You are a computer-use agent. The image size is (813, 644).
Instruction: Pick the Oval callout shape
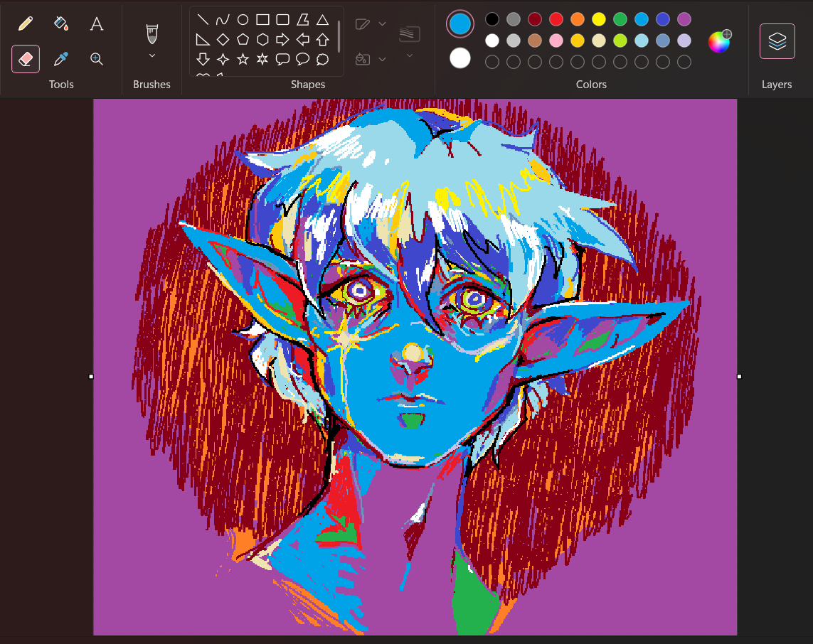(303, 59)
